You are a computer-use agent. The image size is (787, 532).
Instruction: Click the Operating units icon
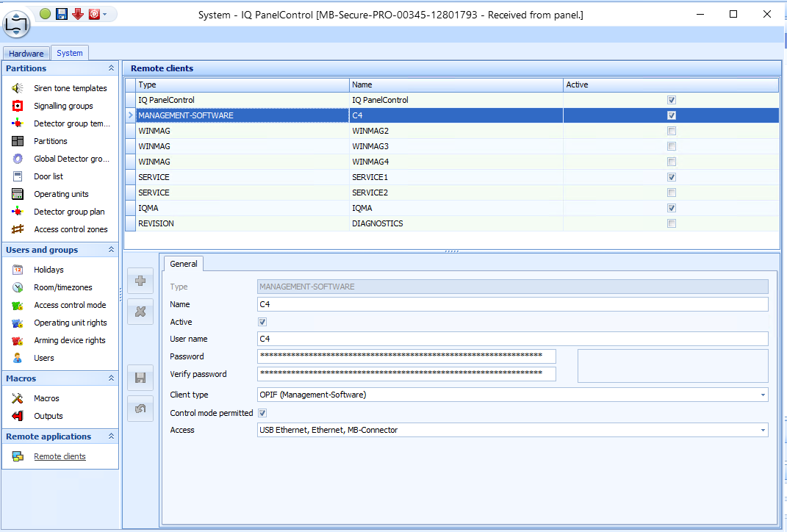(x=18, y=194)
